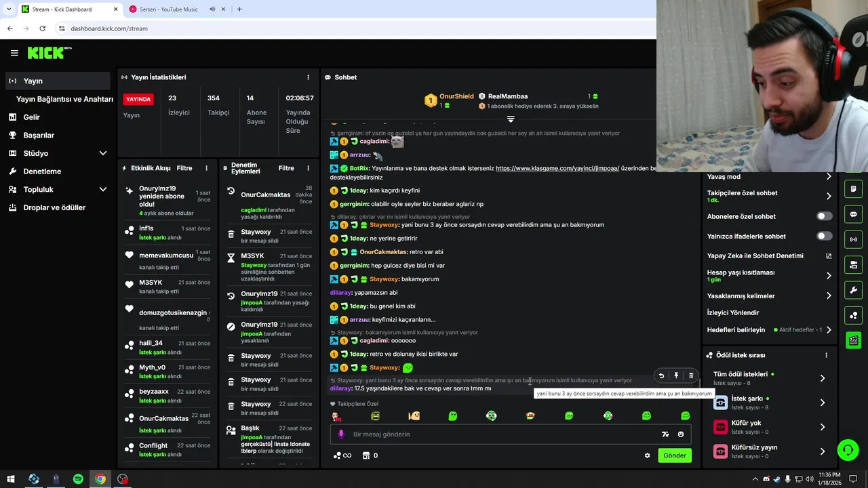Open the shop icon below message box

(366, 455)
